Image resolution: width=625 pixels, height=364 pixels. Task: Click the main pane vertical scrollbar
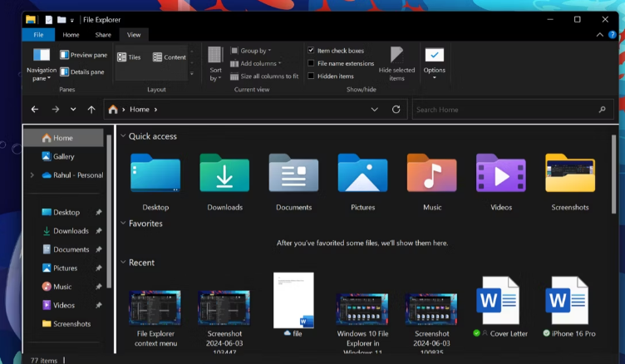[x=613, y=175]
